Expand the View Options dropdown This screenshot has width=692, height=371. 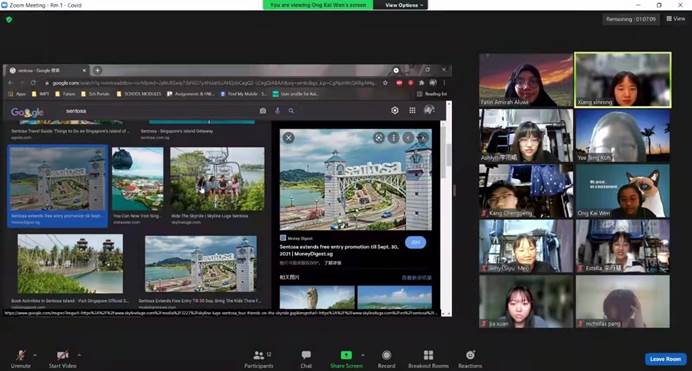(404, 5)
